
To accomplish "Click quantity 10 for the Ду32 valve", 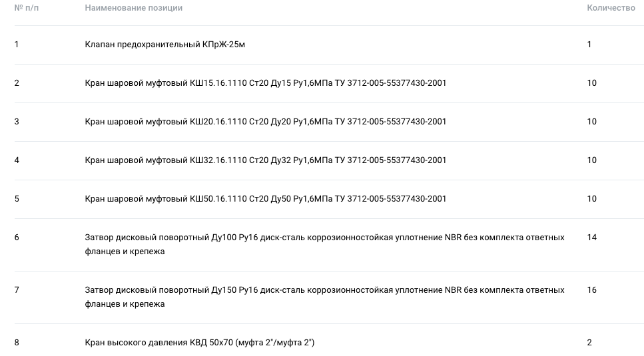I will [x=591, y=160].
